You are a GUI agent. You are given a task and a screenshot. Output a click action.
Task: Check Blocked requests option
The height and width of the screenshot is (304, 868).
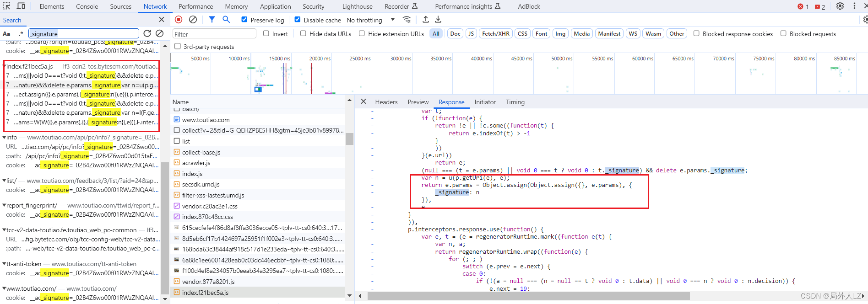tap(783, 33)
